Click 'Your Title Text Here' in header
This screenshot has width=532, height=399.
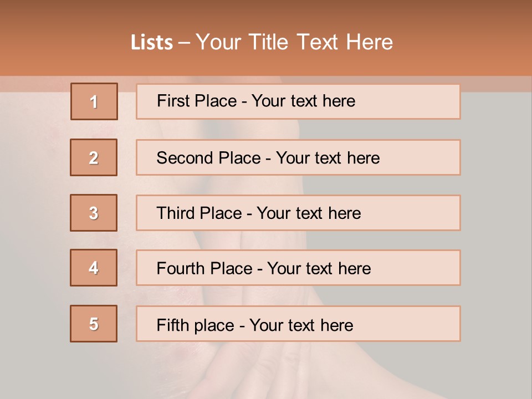pyautogui.click(x=294, y=42)
